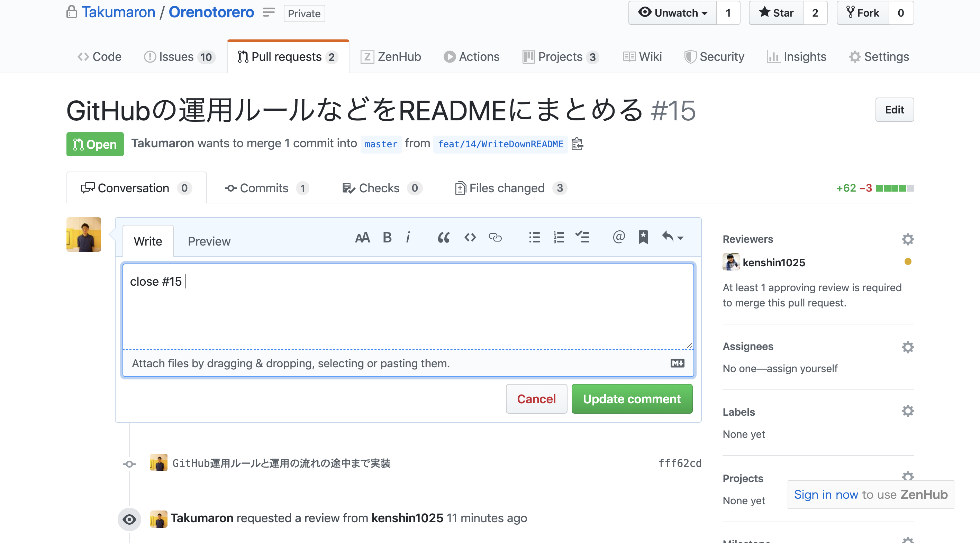Open the Assignees gear menu
Image resolution: width=980 pixels, height=543 pixels.
pyautogui.click(x=907, y=347)
